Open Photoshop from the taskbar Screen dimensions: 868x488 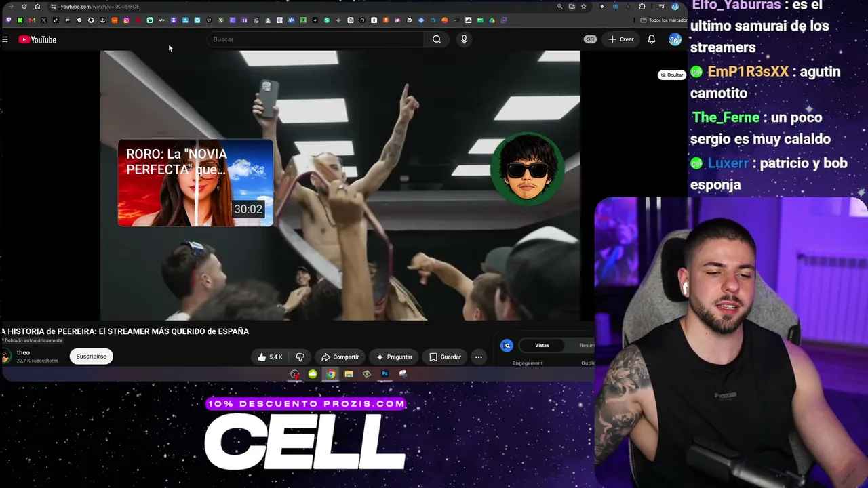[x=384, y=374]
